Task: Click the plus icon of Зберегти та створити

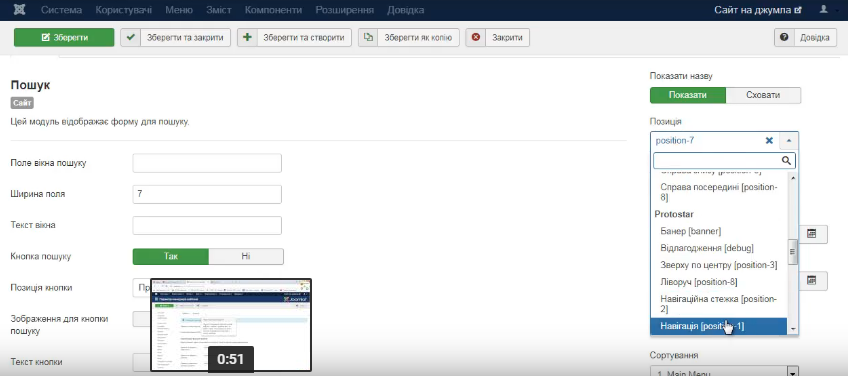Action: pos(247,37)
